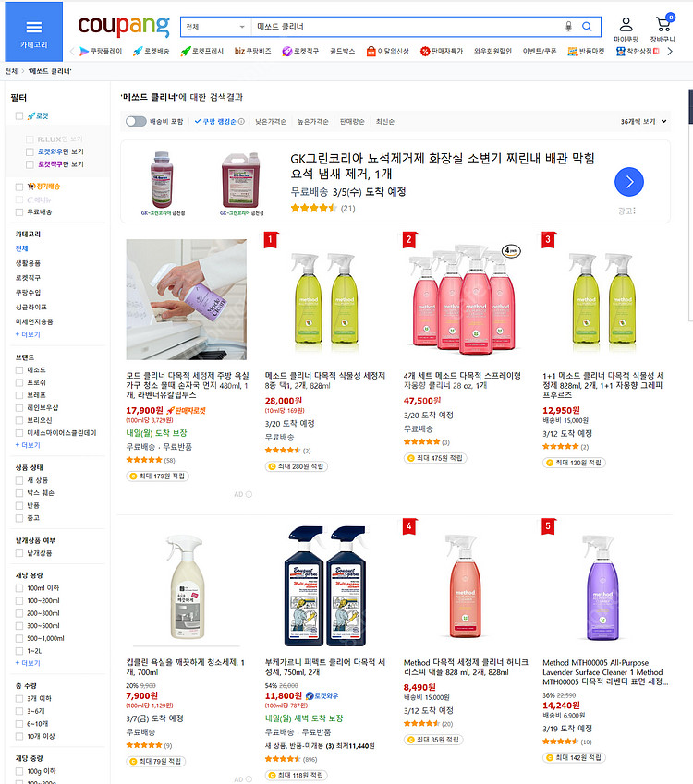Image resolution: width=693 pixels, height=784 pixels.
Task: Expand brand list with 더보기
Action: pyautogui.click(x=28, y=445)
